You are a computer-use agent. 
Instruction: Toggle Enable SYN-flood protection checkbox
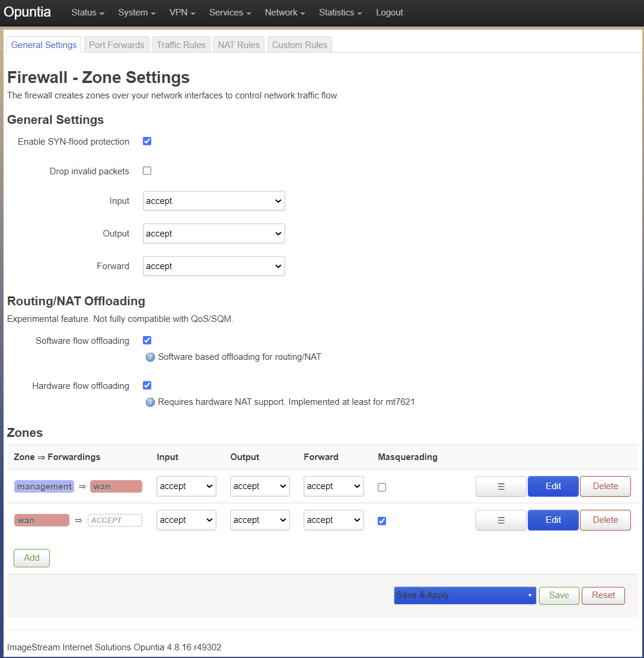(147, 141)
